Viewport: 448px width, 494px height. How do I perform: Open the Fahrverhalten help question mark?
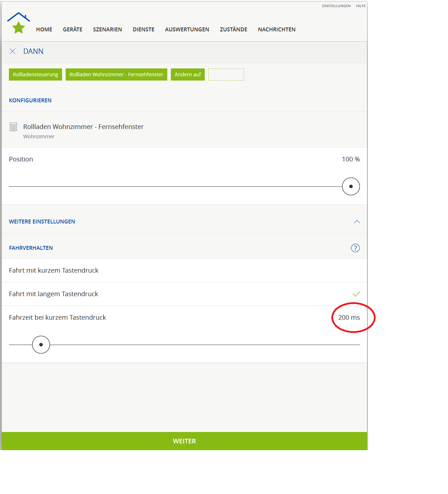355,248
